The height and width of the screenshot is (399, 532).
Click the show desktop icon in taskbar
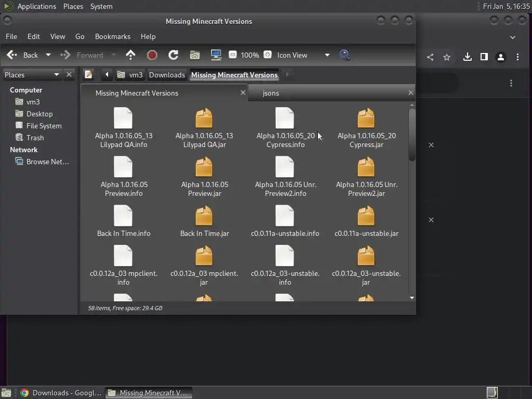tap(6, 393)
